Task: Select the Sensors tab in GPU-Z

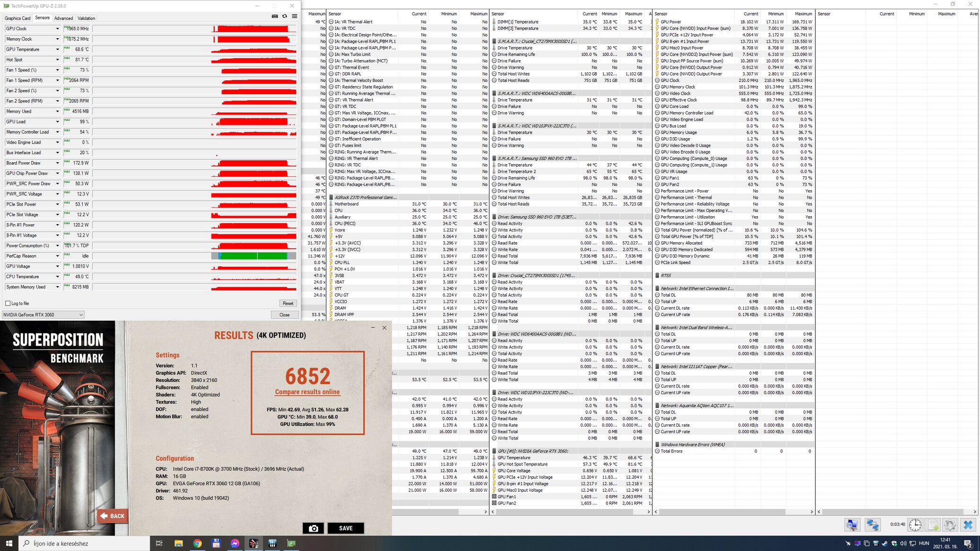Action: point(42,18)
